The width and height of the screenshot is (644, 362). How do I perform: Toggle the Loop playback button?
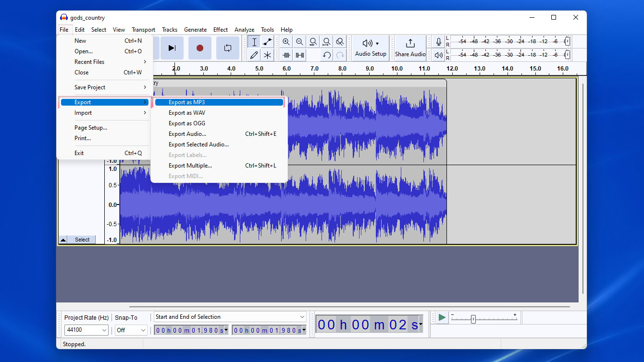click(227, 48)
